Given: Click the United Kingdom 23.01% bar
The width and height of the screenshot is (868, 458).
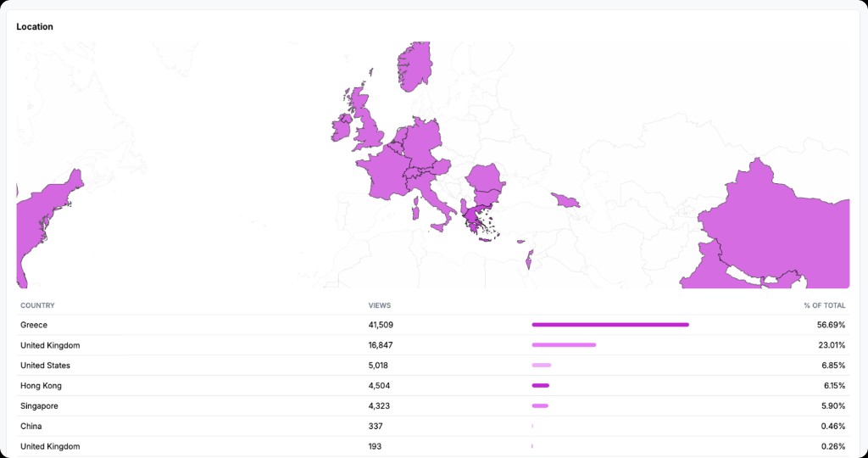Looking at the screenshot, I should [x=564, y=345].
